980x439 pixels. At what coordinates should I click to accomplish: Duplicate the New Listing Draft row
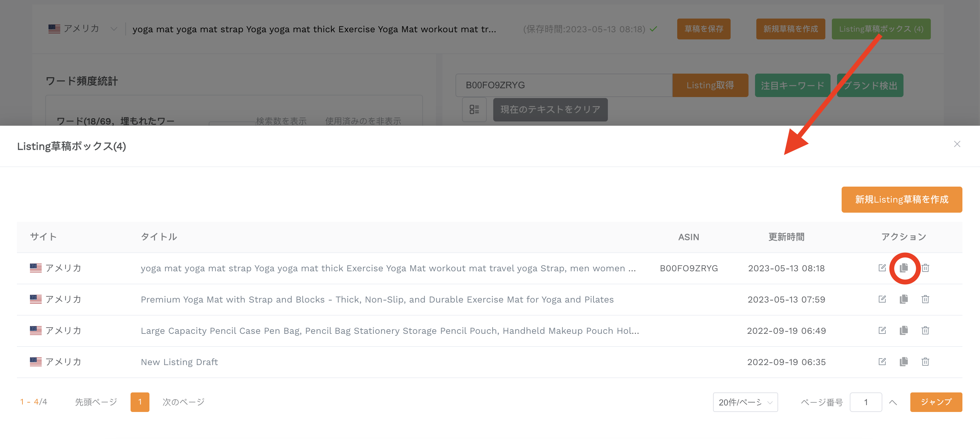coord(904,361)
